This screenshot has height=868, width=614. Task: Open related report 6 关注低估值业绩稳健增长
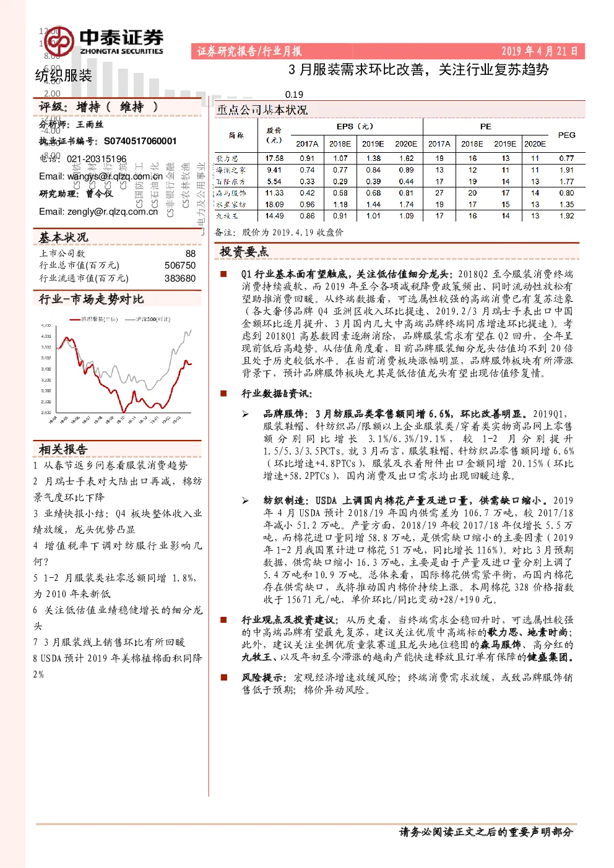[x=117, y=617]
